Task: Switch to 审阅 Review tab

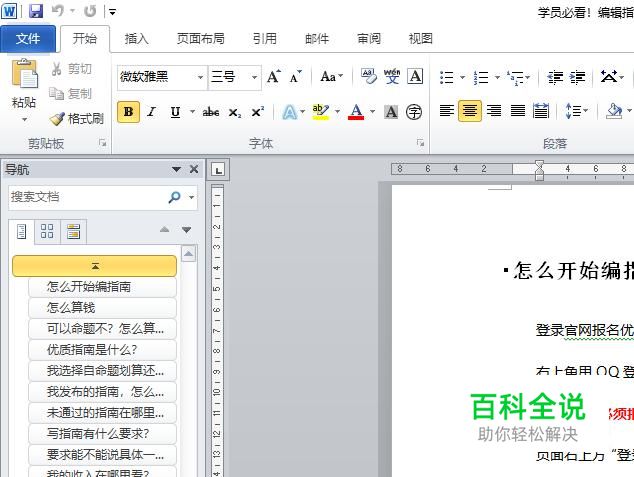Action: pyautogui.click(x=369, y=39)
